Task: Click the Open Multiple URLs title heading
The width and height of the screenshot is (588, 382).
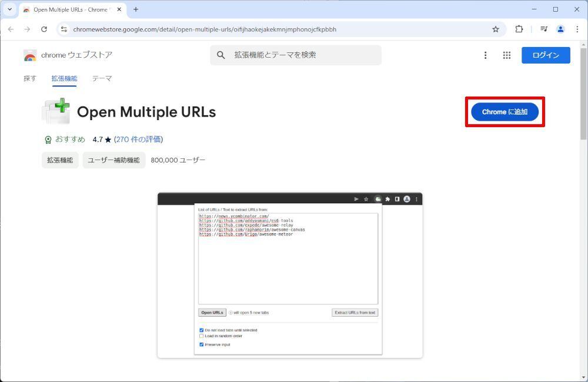Action: click(x=146, y=112)
